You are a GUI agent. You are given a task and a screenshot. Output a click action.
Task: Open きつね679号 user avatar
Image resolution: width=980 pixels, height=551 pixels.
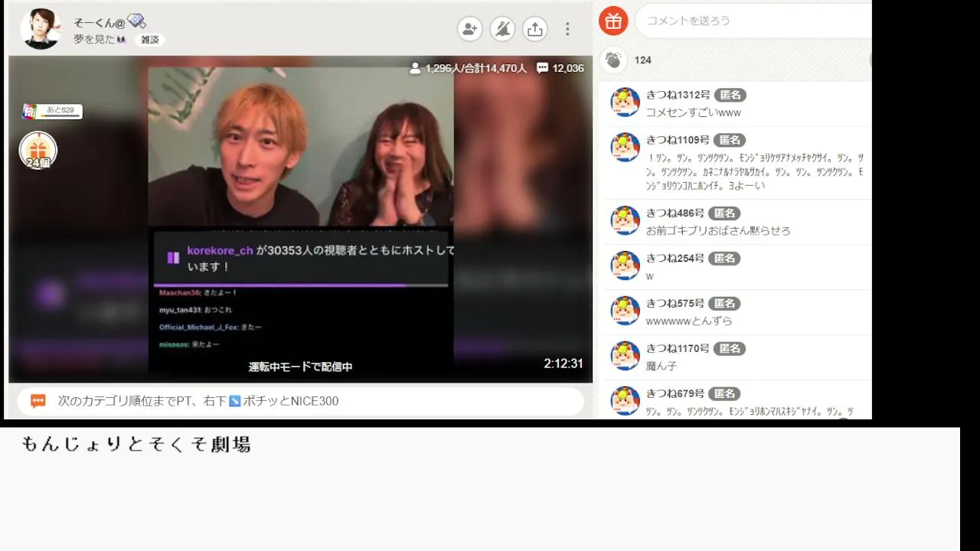[625, 400]
